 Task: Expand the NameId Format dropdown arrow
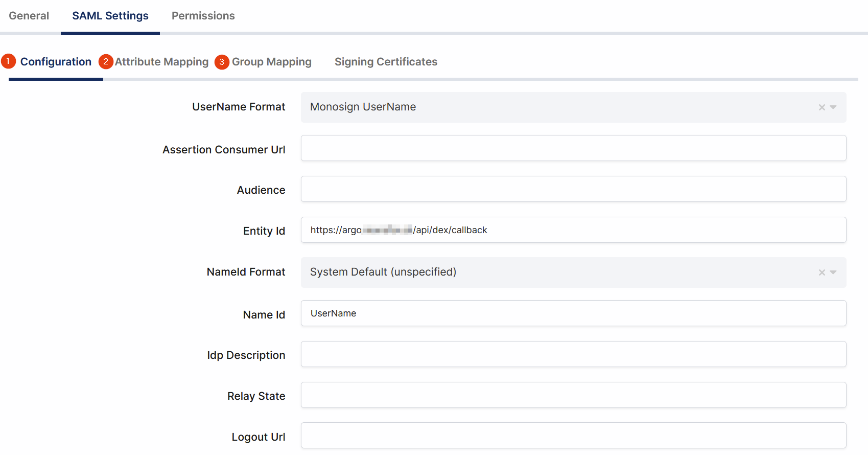pos(833,272)
